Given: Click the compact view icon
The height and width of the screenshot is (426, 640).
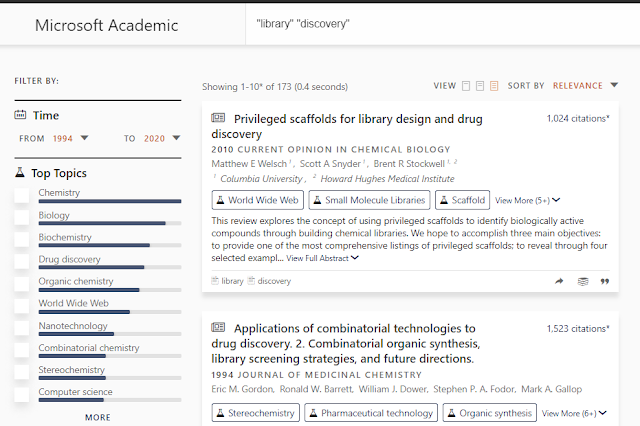Looking at the screenshot, I should [x=466, y=86].
